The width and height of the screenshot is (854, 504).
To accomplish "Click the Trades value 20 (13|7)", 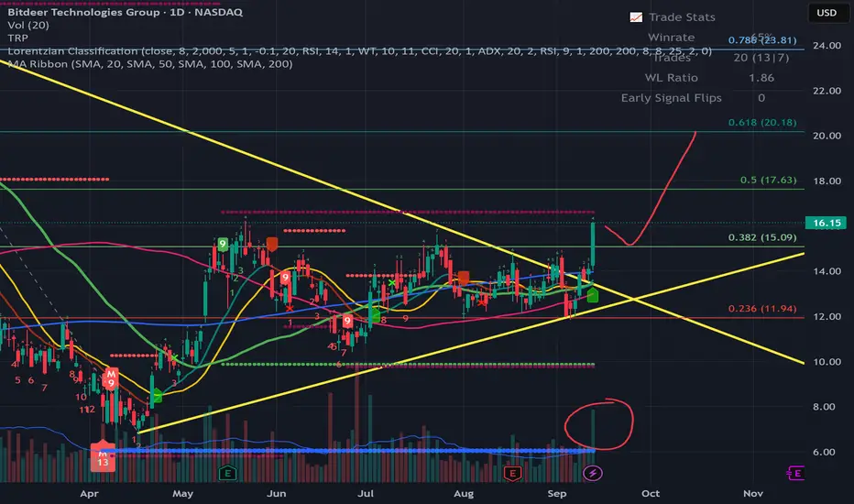I will 761,58.
